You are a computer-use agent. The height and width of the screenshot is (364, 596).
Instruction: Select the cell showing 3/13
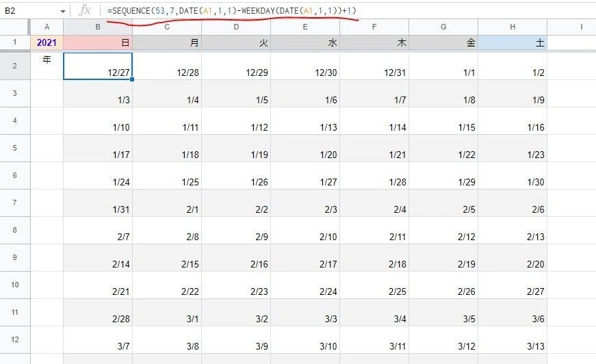pyautogui.click(x=513, y=339)
